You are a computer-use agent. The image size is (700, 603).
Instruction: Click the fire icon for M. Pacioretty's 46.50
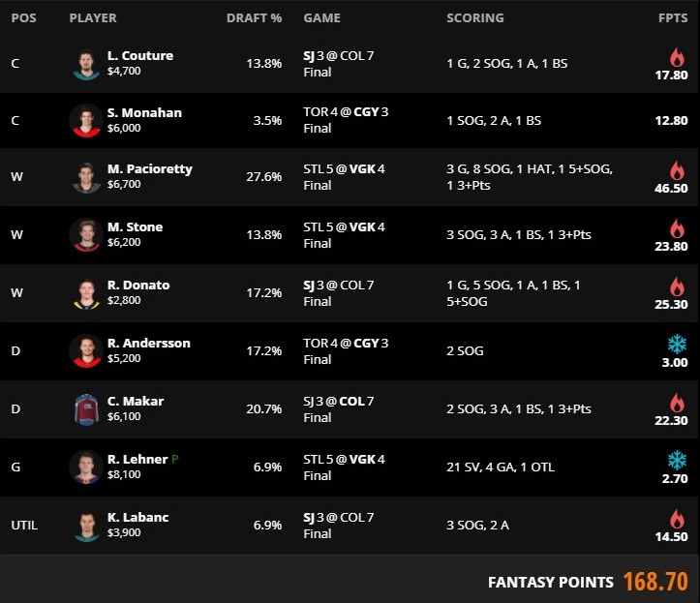pyautogui.click(x=676, y=171)
